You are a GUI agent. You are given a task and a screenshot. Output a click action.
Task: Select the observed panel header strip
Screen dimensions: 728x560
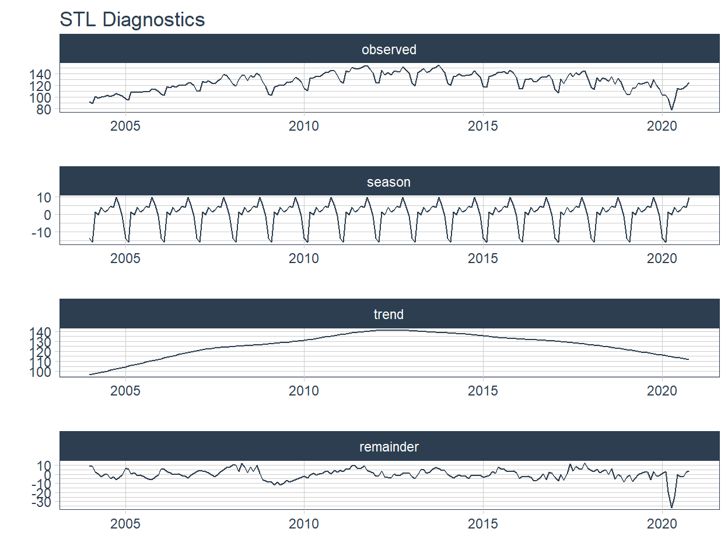coord(389,49)
